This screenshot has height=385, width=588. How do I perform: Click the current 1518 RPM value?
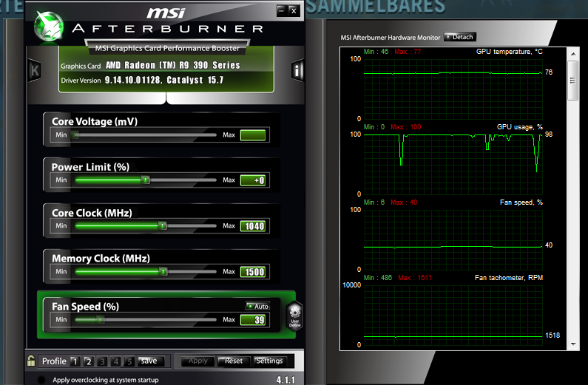pyautogui.click(x=552, y=335)
